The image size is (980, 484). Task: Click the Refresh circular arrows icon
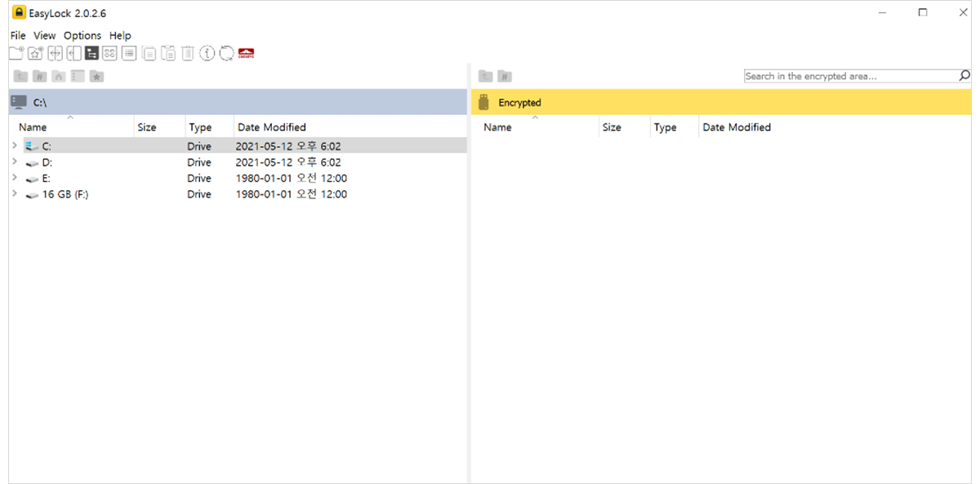[226, 53]
